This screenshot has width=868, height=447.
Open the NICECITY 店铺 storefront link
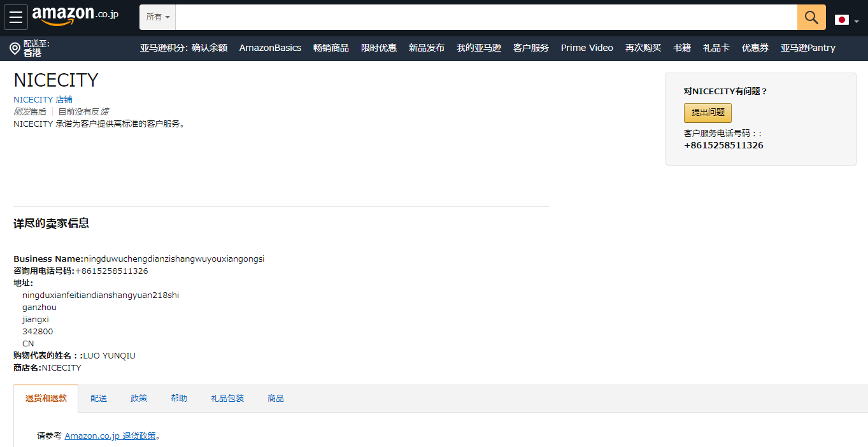coord(43,99)
